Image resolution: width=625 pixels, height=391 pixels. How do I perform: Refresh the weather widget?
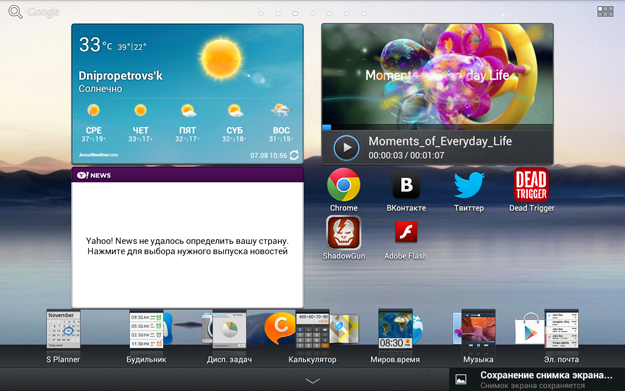click(x=294, y=155)
